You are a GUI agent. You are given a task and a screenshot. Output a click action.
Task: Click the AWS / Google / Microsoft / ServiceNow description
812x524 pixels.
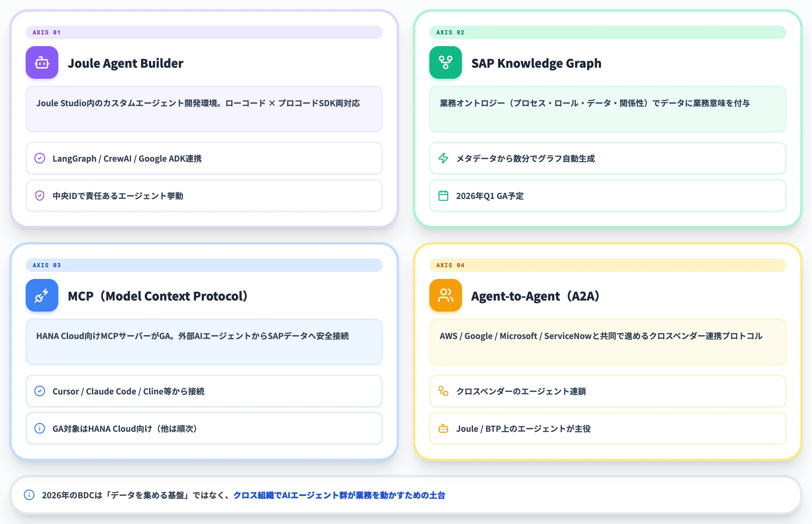coord(601,336)
